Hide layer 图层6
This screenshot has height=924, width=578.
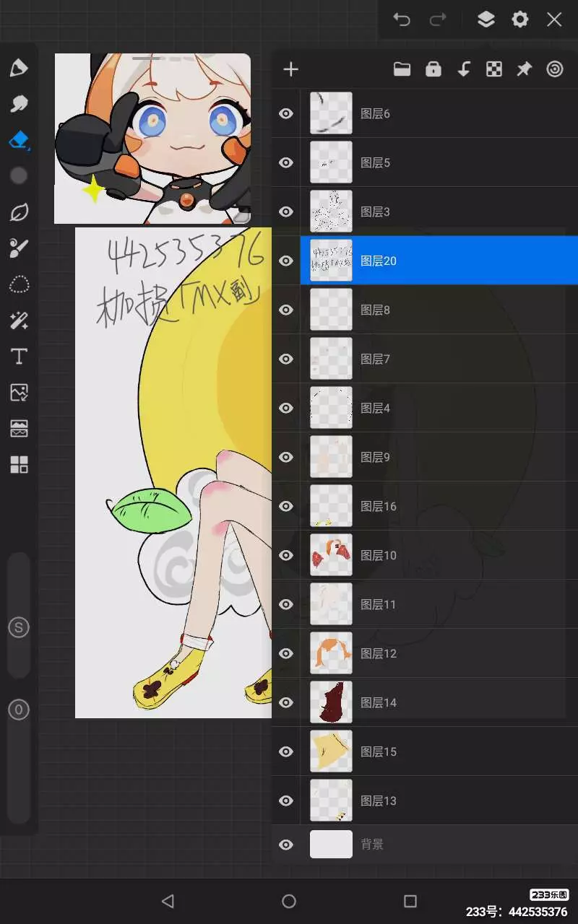click(286, 113)
